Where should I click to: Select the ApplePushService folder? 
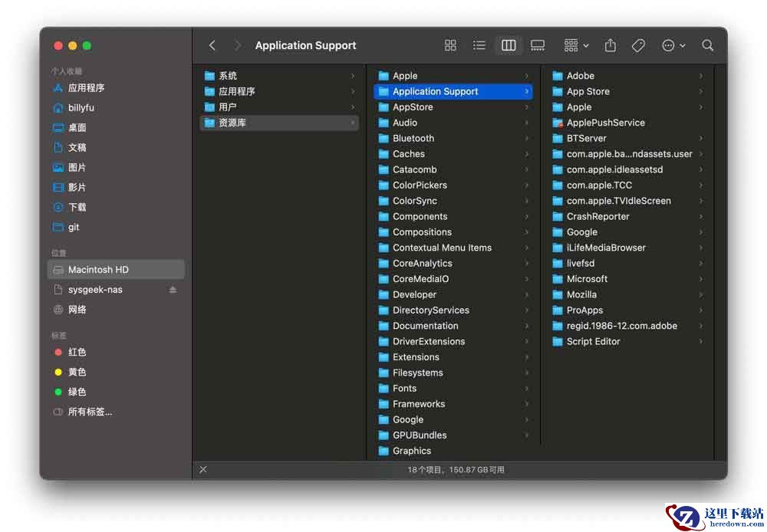click(x=627, y=123)
